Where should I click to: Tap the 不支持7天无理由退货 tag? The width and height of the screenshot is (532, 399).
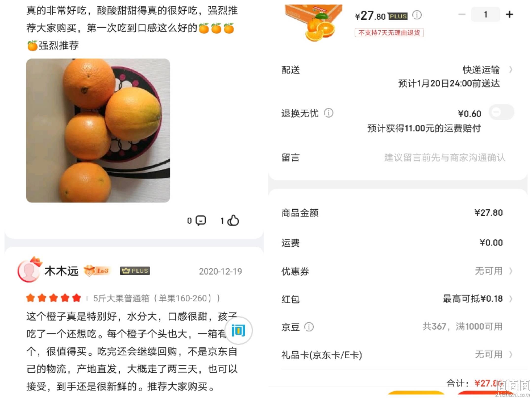point(389,33)
